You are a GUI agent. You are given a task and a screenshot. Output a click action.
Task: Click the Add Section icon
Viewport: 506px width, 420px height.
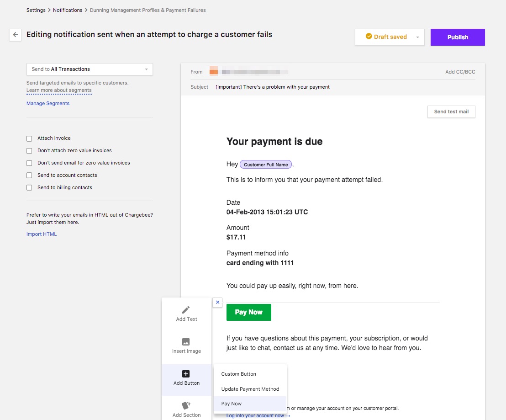click(186, 405)
